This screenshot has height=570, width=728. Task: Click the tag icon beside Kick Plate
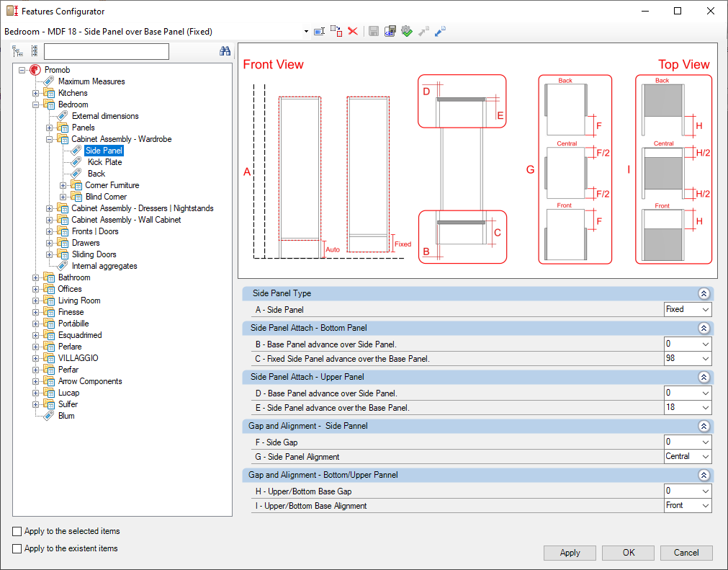point(76,162)
